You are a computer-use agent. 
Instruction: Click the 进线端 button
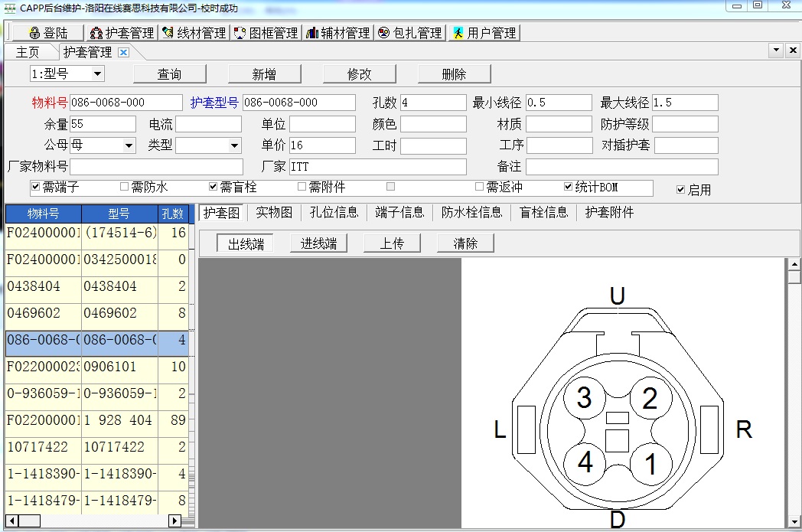coord(318,243)
